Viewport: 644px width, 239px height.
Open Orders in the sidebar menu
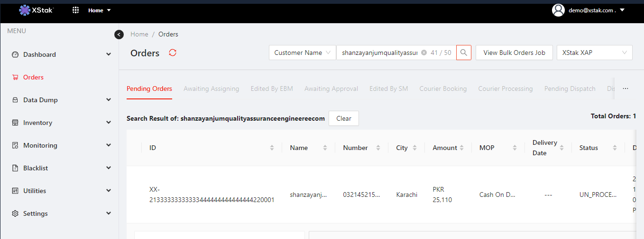click(x=33, y=77)
